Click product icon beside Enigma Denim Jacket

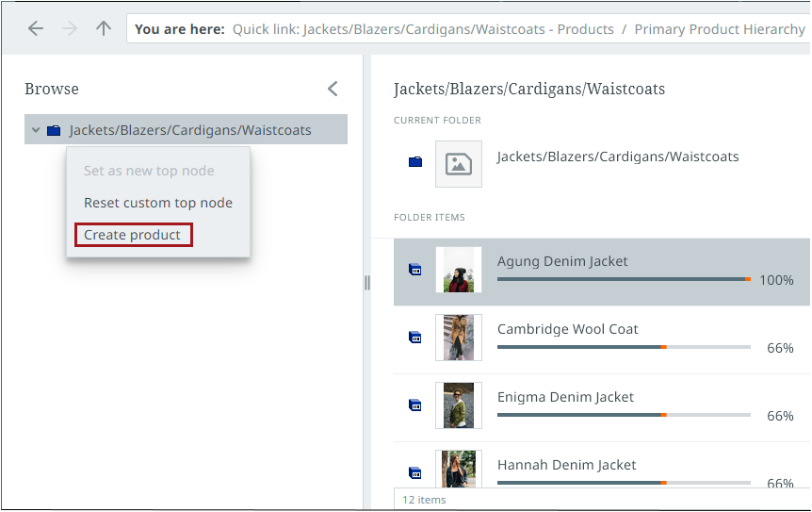point(415,405)
